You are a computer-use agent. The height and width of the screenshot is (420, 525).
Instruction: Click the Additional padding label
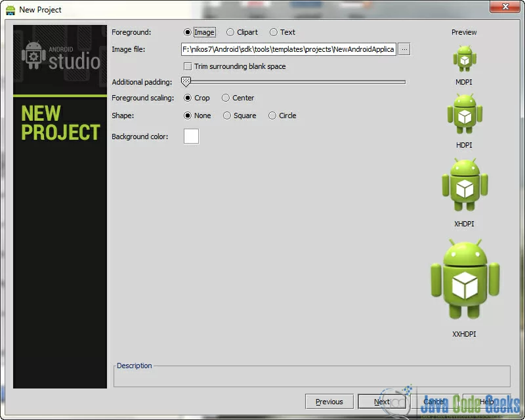(142, 82)
